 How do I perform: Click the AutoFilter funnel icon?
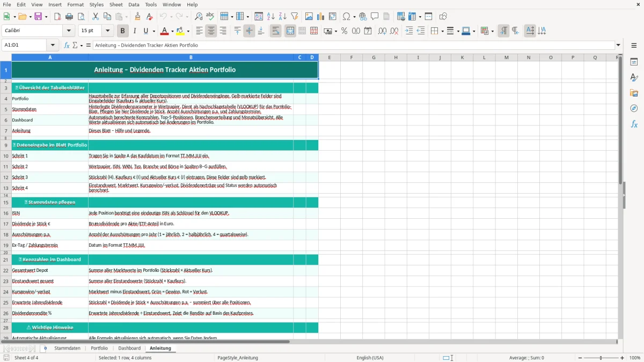tap(295, 17)
